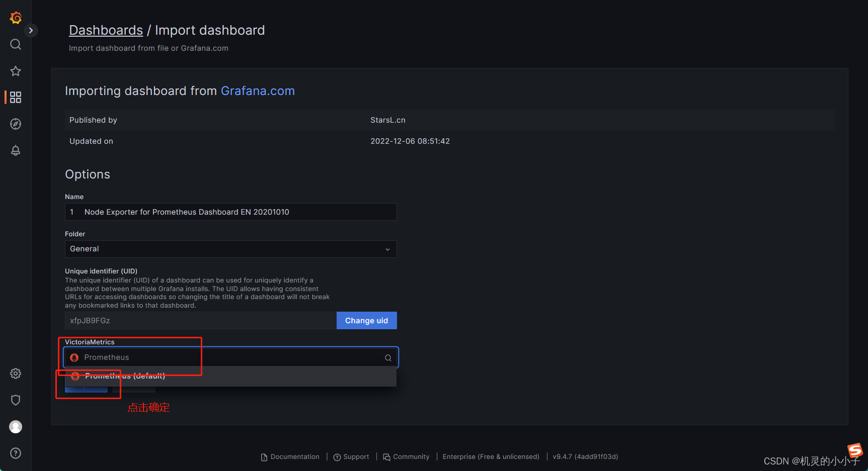The height and width of the screenshot is (471, 868).
Task: Open the user profile avatar icon
Action: point(16,427)
